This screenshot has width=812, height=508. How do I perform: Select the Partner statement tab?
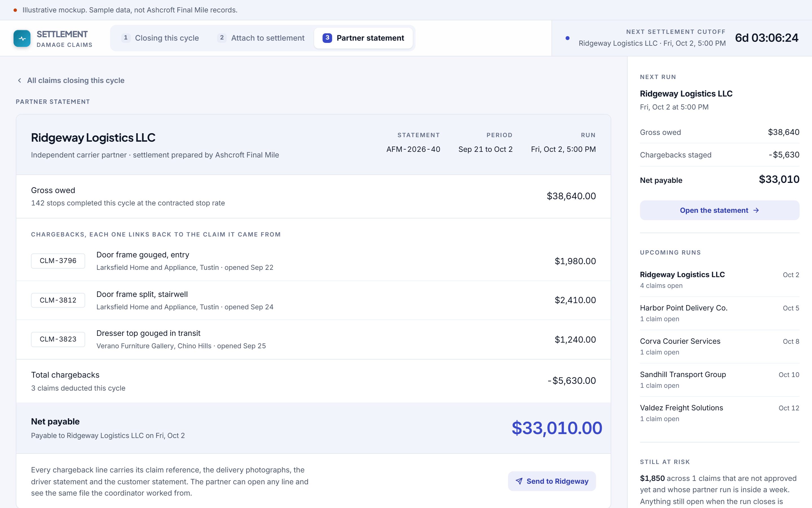(363, 38)
